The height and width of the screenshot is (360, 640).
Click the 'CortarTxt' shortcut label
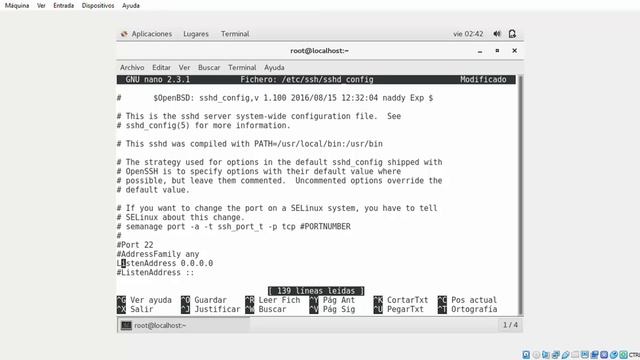pos(407,300)
